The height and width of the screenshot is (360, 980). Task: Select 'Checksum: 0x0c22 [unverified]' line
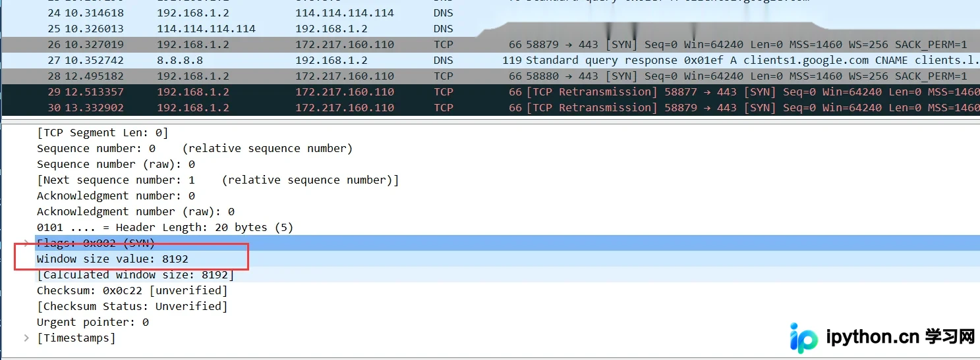[x=132, y=290]
